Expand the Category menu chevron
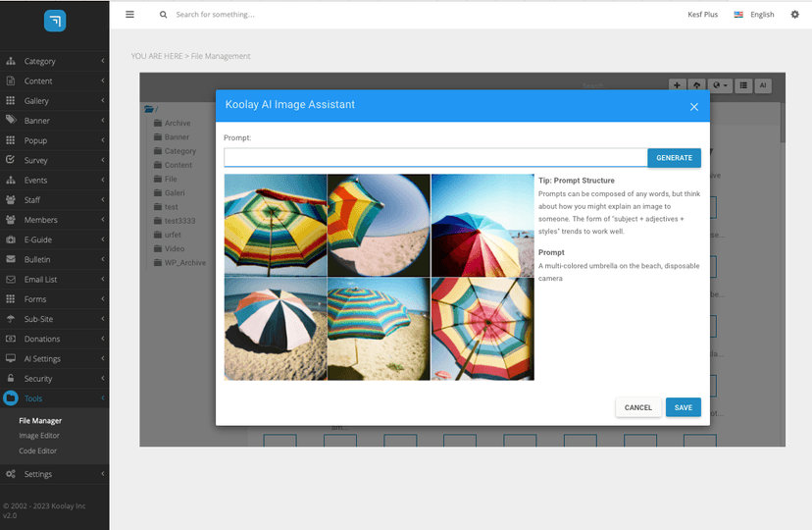Screen dimensions: 812x530 coord(103,61)
